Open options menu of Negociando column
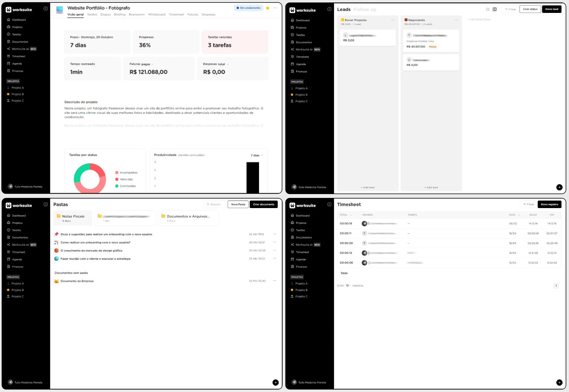This screenshot has height=392, width=569. pyautogui.click(x=456, y=20)
